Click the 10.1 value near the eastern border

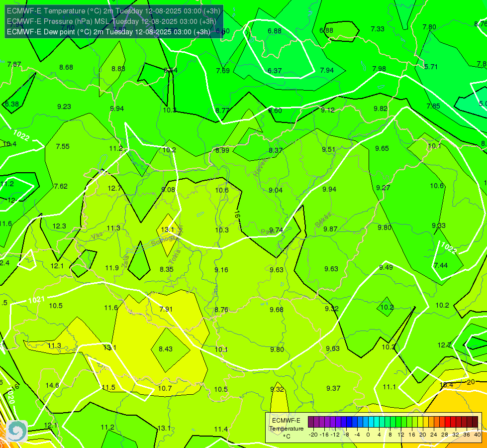point(434,146)
